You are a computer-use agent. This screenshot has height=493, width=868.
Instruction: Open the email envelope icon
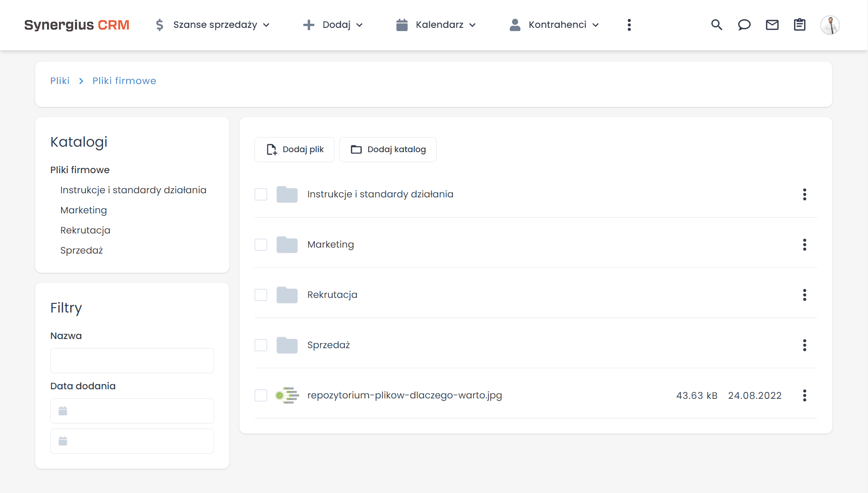772,25
